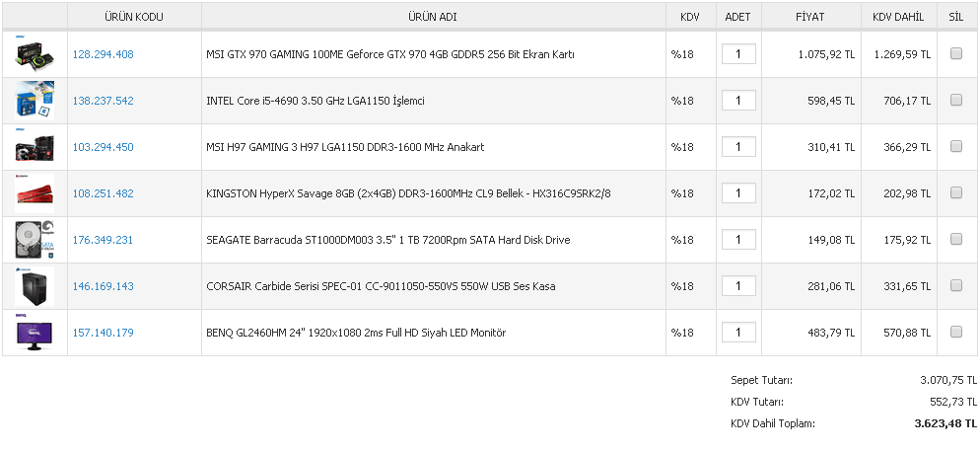Screen dimensions: 980x452
Task: Follow product code link 108.251.482
Action: point(103,193)
